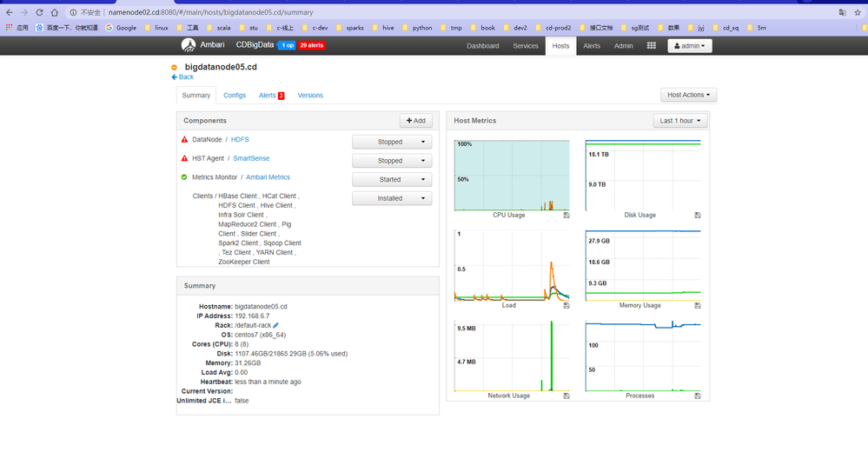Open the Host Actions dropdown
868x452 pixels.
[x=689, y=95]
